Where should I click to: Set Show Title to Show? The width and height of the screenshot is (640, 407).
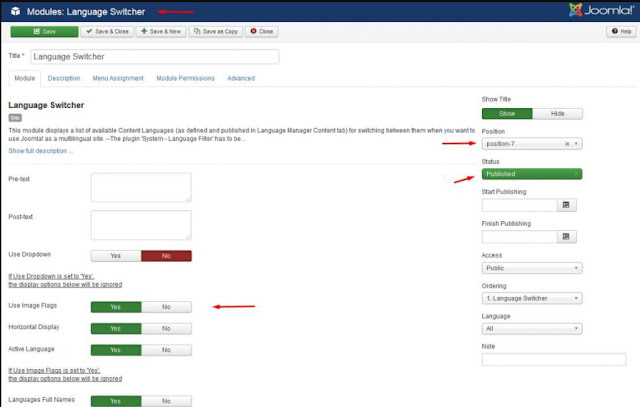507,113
